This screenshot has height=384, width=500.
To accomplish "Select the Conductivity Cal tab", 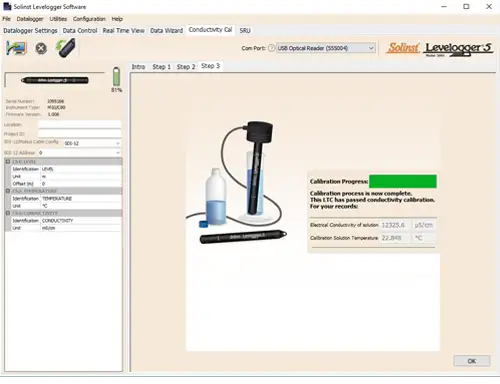I will (210, 30).
